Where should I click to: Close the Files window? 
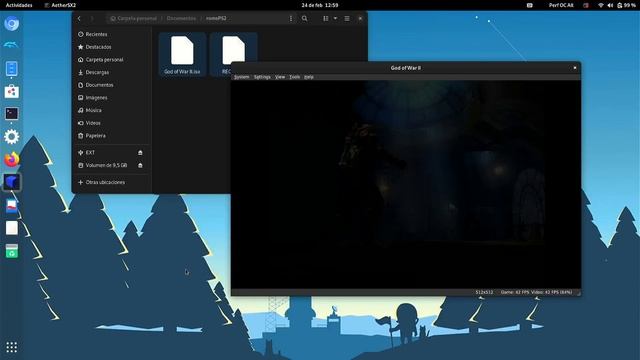click(360, 18)
